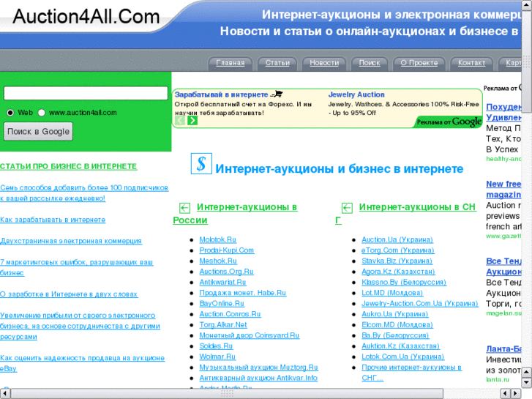Click the dollar sign icon beside the heading
Image resolution: width=532 pixels, height=399 pixels.
coord(201,164)
